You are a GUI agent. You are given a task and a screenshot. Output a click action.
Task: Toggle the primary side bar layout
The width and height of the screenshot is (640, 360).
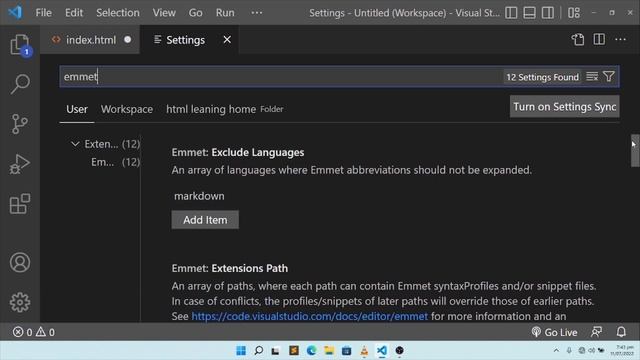[511, 13]
